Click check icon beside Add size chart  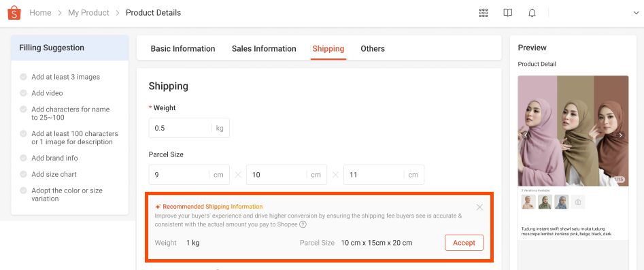23,174
